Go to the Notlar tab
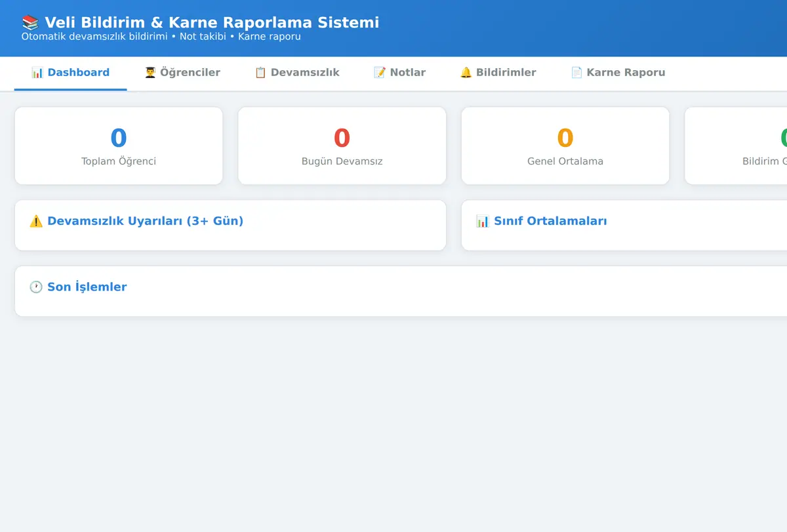Screen dimensions: 787x532 click(400, 73)
